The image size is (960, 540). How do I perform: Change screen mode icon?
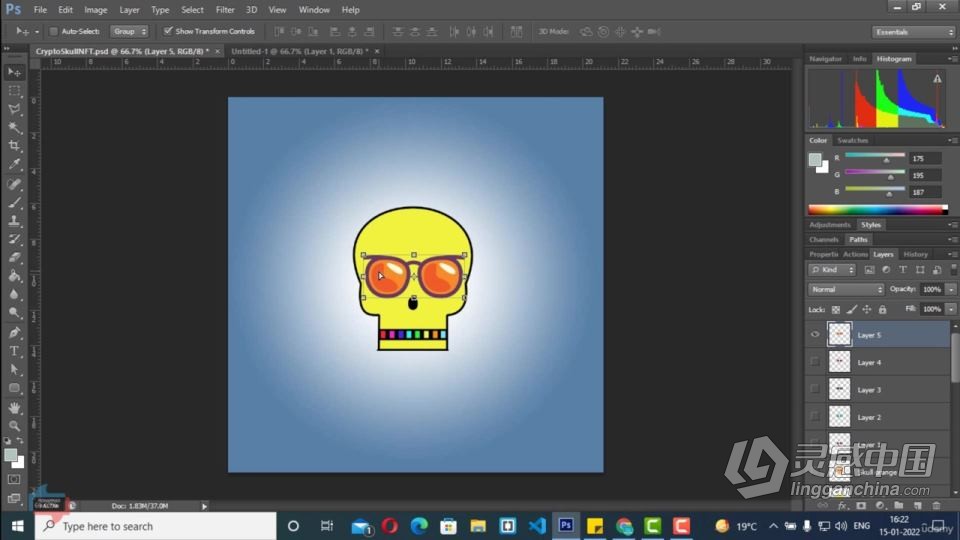(14, 498)
